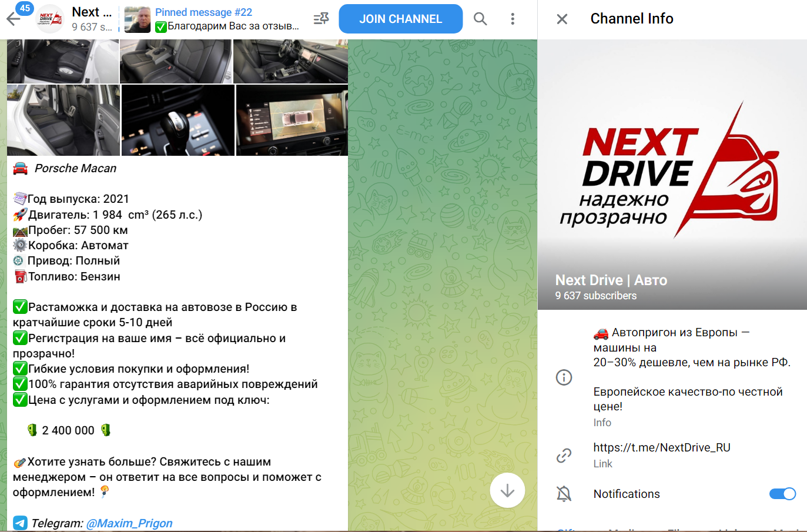Open the @Maxim_Prigon Telegram link
The image size is (807, 532).
click(x=129, y=523)
